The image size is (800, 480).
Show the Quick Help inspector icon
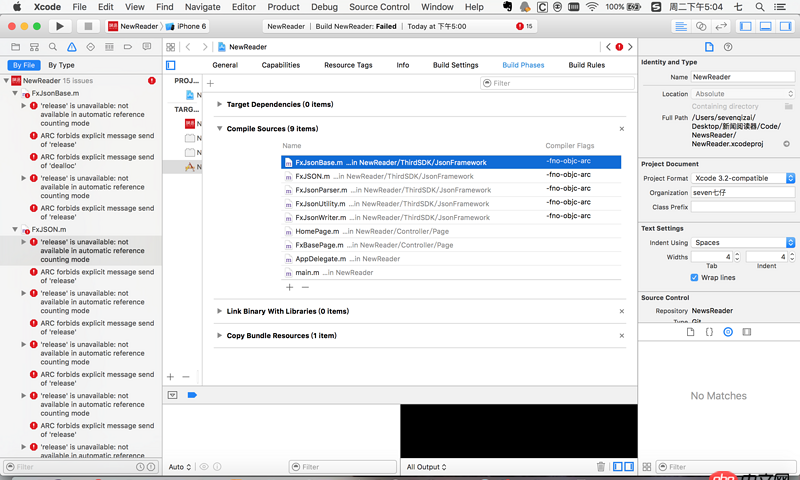(x=728, y=47)
